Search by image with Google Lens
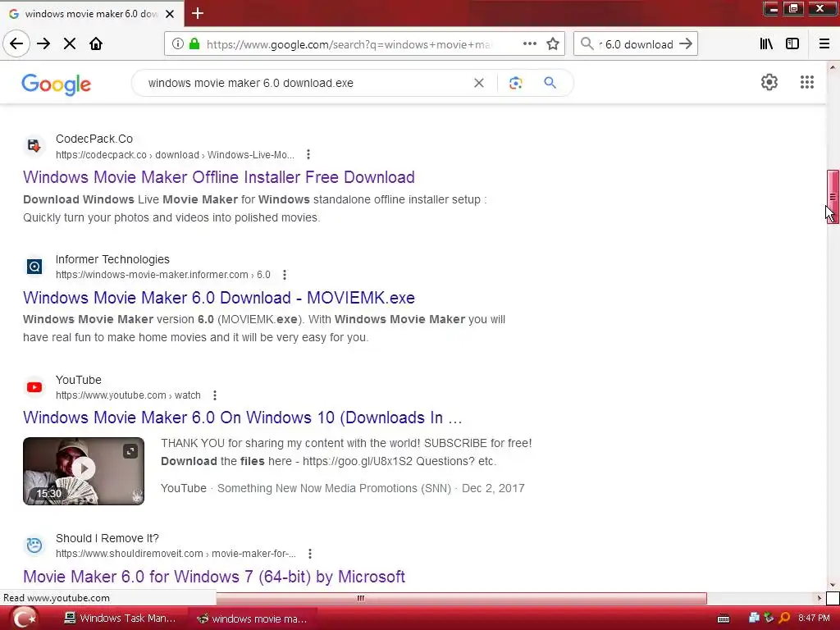Image resolution: width=840 pixels, height=630 pixels. pyautogui.click(x=515, y=83)
